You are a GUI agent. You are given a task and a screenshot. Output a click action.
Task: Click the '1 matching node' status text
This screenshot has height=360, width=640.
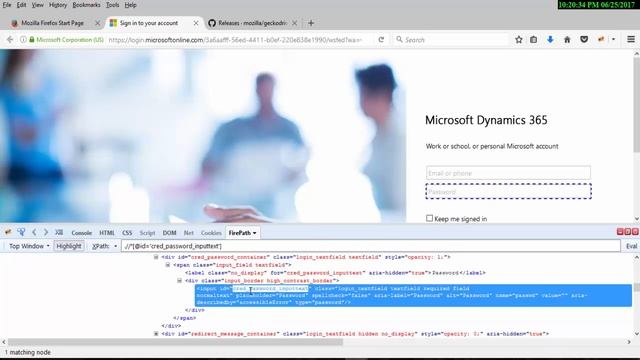[x=28, y=352]
